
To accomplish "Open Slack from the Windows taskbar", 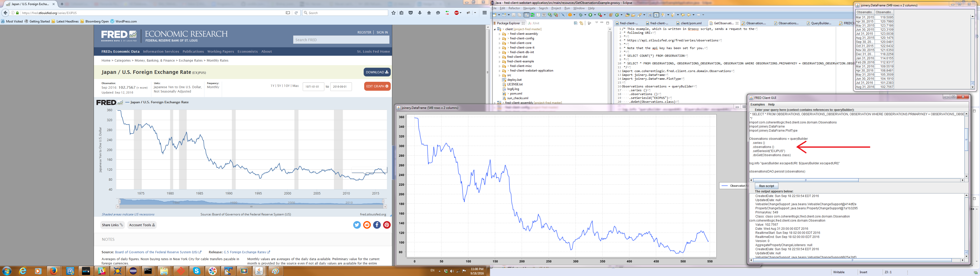I will 102,271.
